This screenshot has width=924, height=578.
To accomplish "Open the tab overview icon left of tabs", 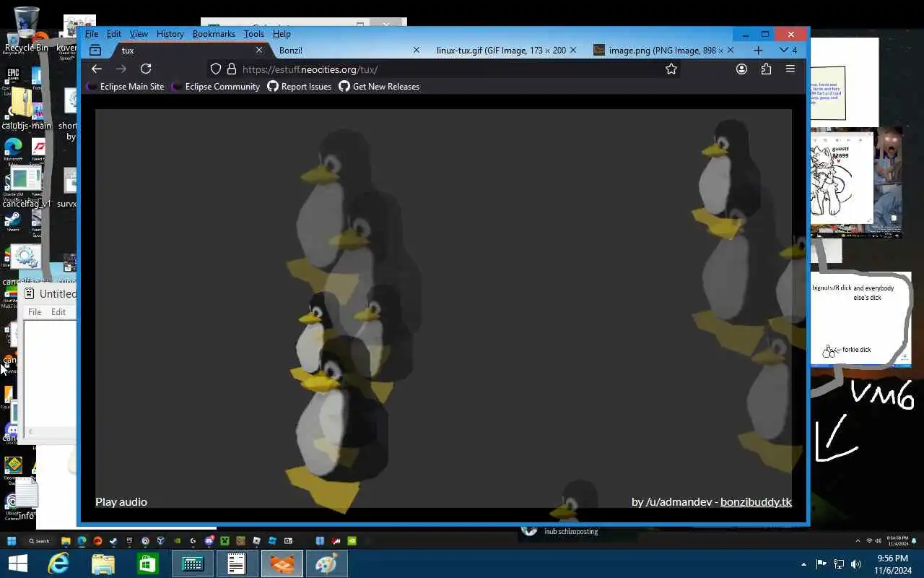I will pyautogui.click(x=95, y=50).
